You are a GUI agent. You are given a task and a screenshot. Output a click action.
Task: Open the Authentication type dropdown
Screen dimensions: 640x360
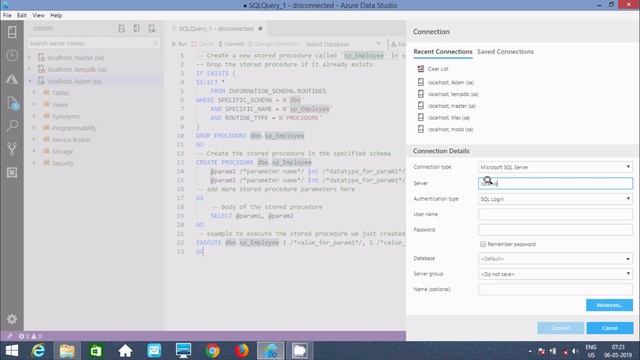555,199
